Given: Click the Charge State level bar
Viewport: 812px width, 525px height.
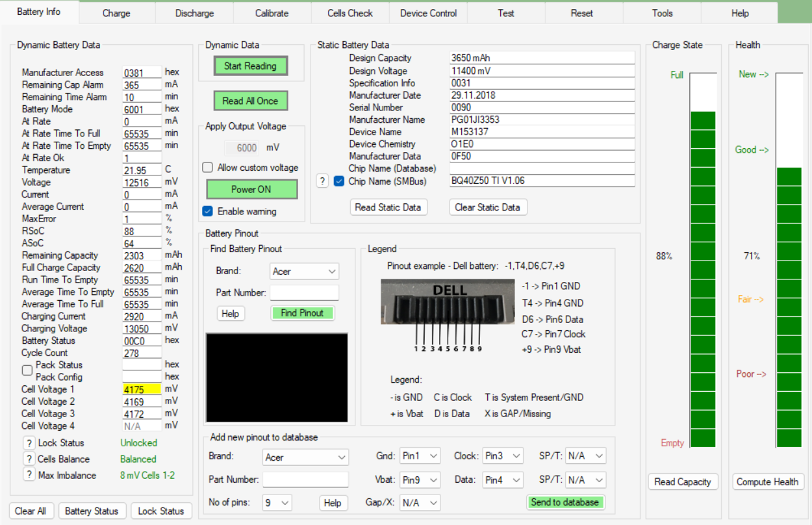Looking at the screenshot, I should (x=702, y=260).
